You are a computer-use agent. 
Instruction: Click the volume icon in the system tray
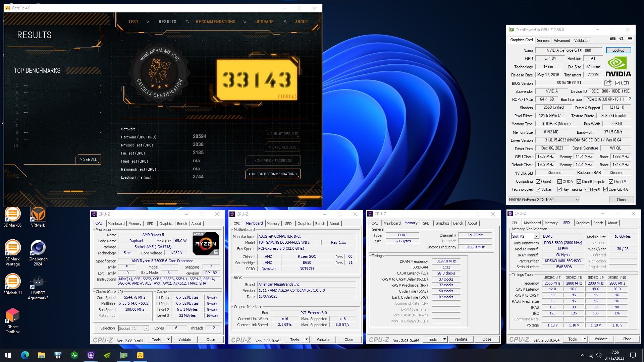(x=599, y=355)
